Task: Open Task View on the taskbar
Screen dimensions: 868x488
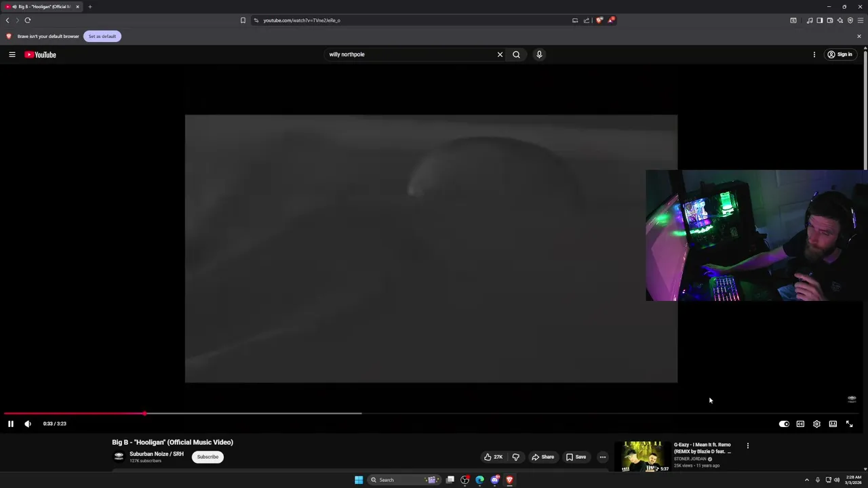Action: tap(450, 480)
